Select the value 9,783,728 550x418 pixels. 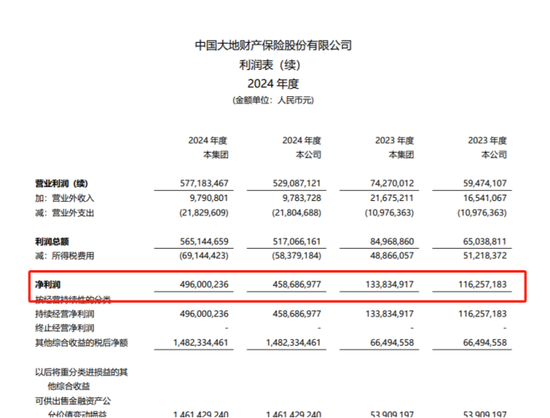(302, 198)
